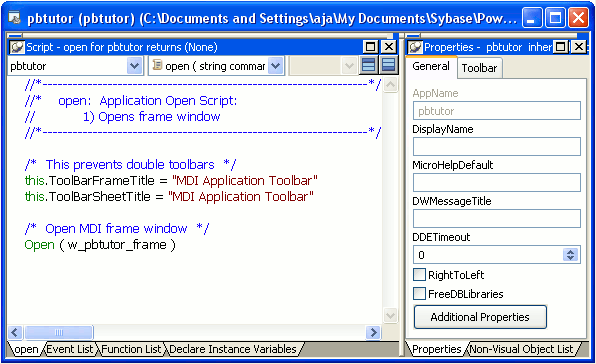Click the this.ToolBarFrameTitle code line

(171, 180)
